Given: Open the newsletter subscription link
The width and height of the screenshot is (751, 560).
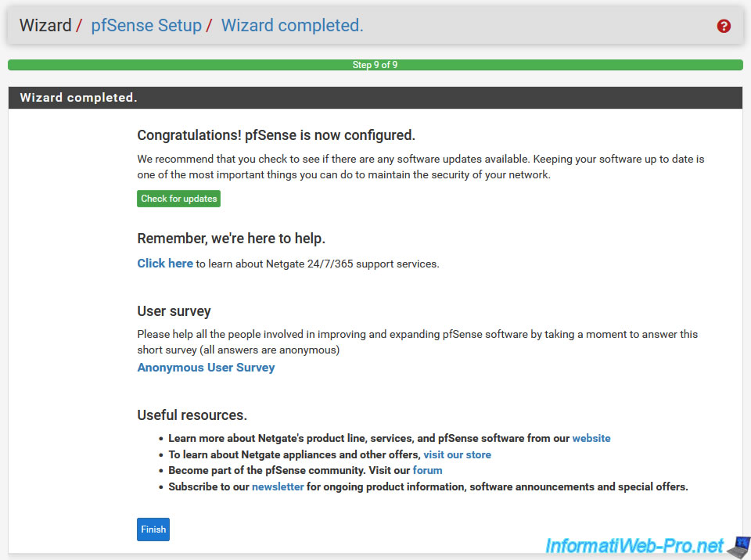Looking at the screenshot, I should coord(278,486).
